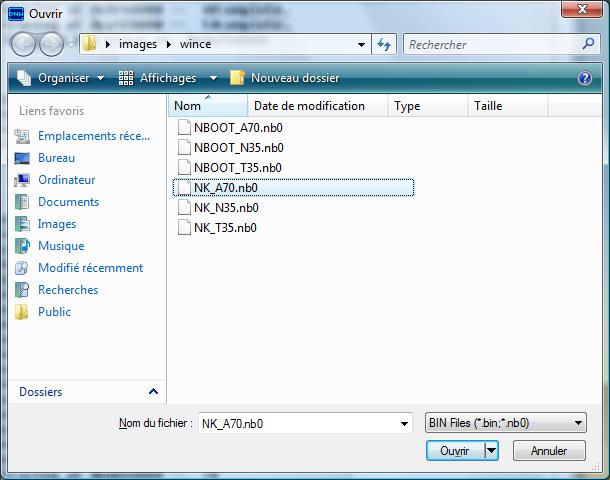Click the Rechercher search field
Image resolution: width=610 pixels, height=480 pixels.
coord(490,45)
